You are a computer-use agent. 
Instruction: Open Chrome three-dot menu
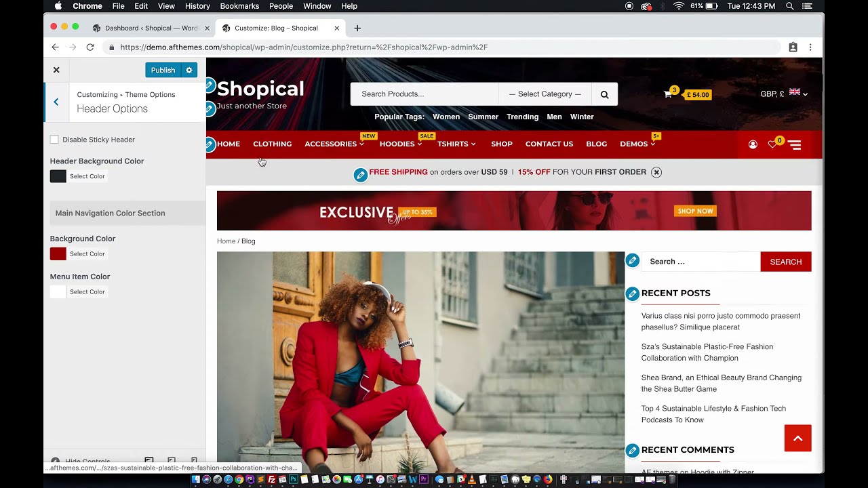click(810, 47)
